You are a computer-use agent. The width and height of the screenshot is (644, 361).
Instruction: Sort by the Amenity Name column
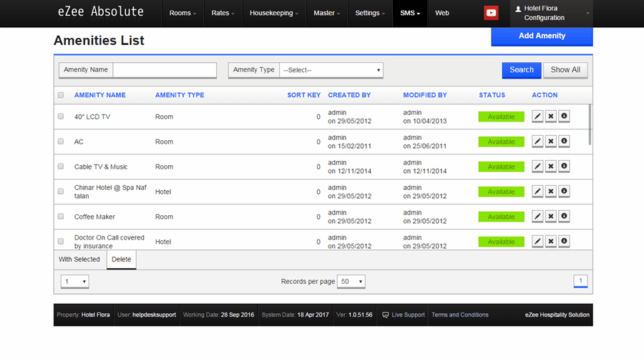click(99, 95)
